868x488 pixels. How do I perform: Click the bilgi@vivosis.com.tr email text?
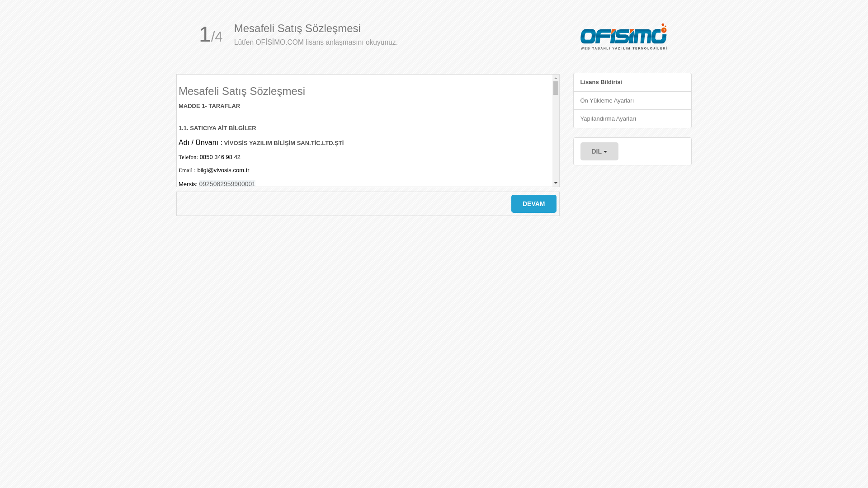tap(223, 170)
